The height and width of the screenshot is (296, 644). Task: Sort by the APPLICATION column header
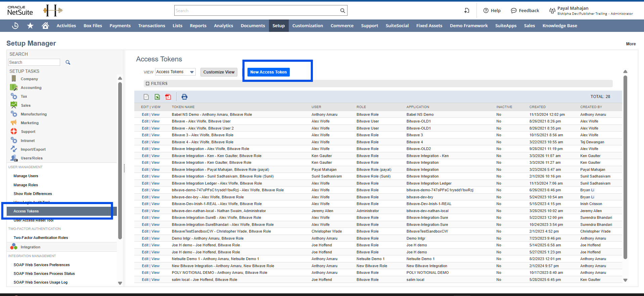tap(418, 107)
